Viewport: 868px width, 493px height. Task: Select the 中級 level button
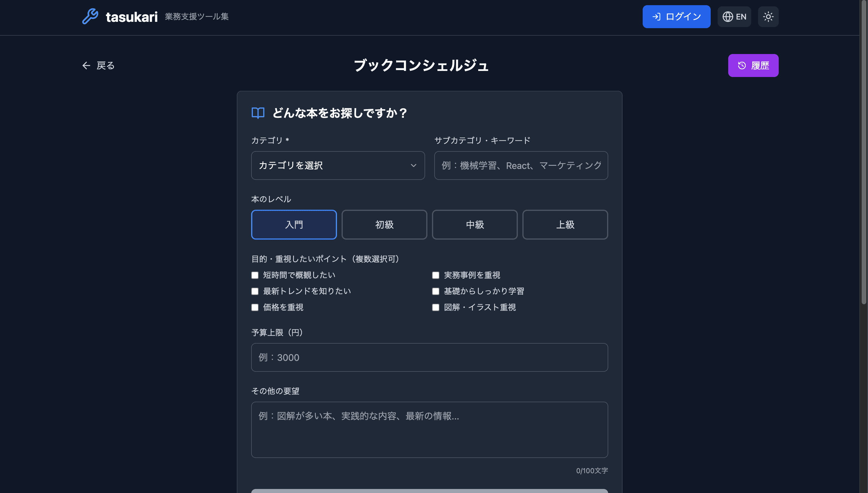(x=474, y=224)
